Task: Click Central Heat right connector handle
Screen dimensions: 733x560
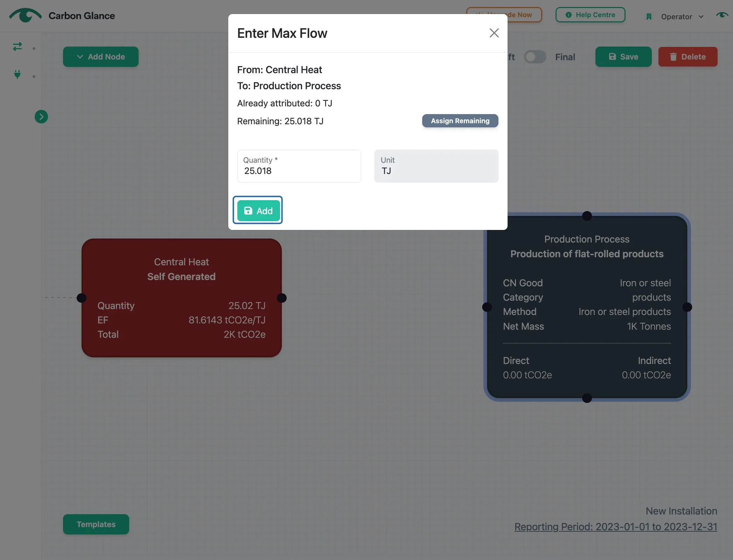Action: coord(281,298)
